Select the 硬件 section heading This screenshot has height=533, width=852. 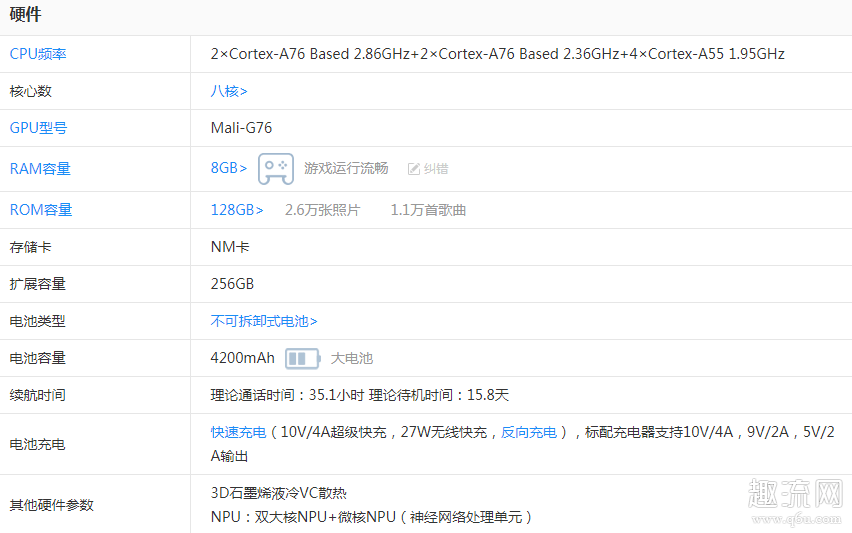[x=25, y=15]
